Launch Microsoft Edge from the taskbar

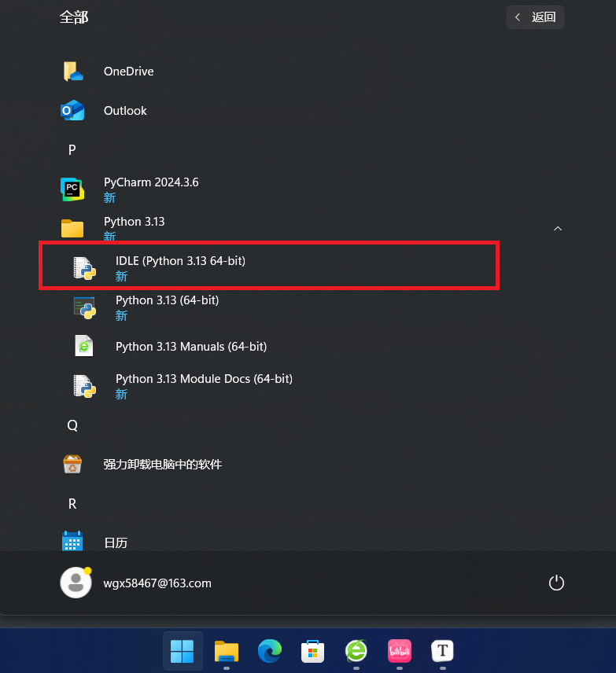click(x=270, y=651)
